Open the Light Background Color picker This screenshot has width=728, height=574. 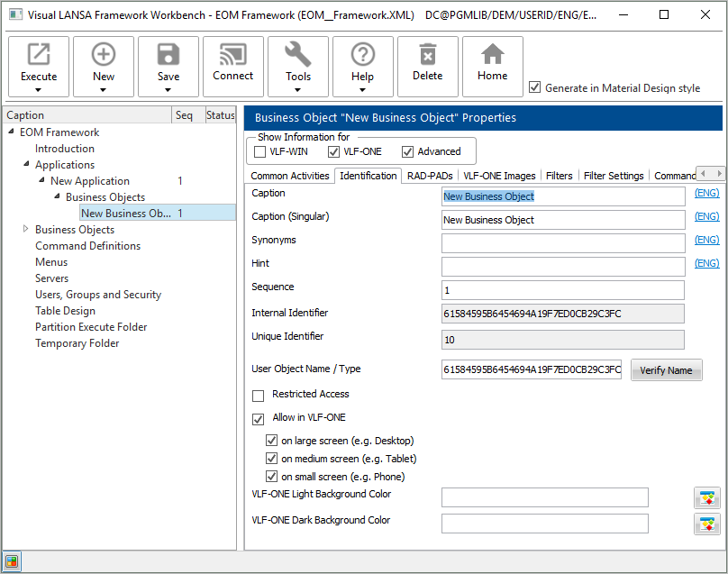pos(707,498)
